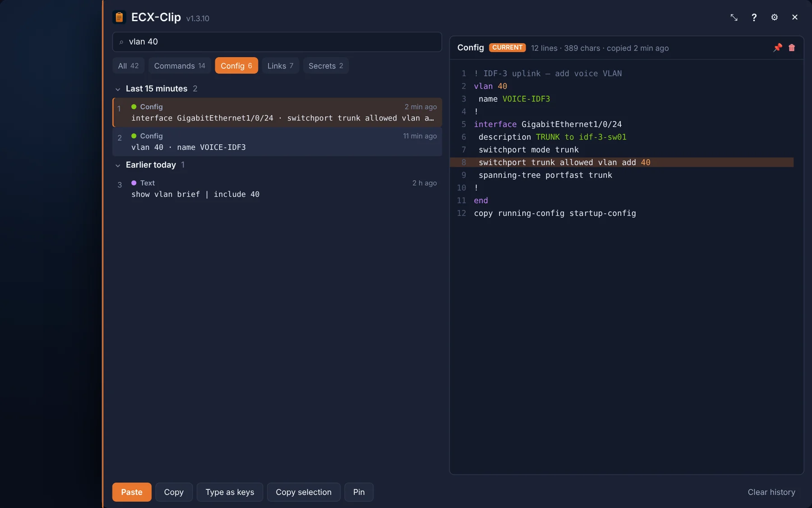Click 'spanning-tree portfast trunk' line
812x508 pixels.
point(545,175)
